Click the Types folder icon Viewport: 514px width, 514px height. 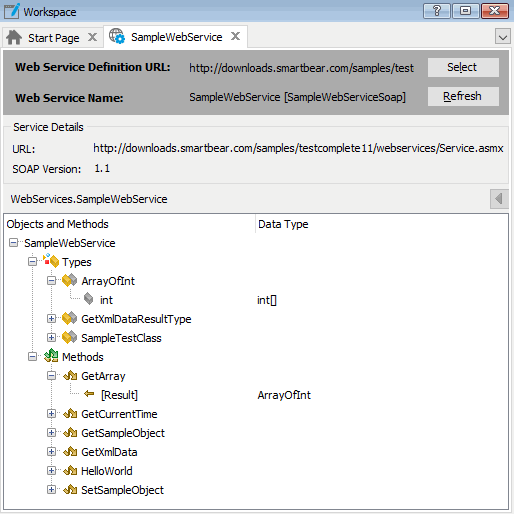[51, 261]
